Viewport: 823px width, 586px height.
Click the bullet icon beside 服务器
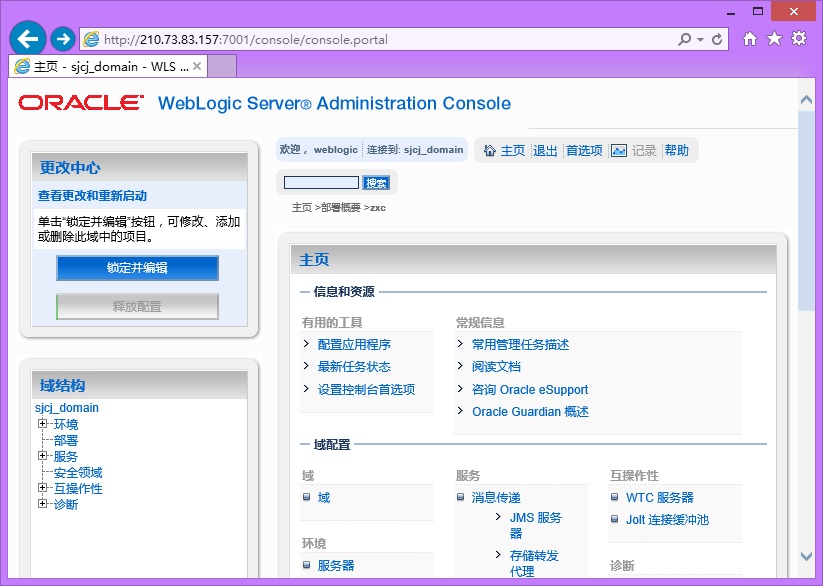(307, 564)
